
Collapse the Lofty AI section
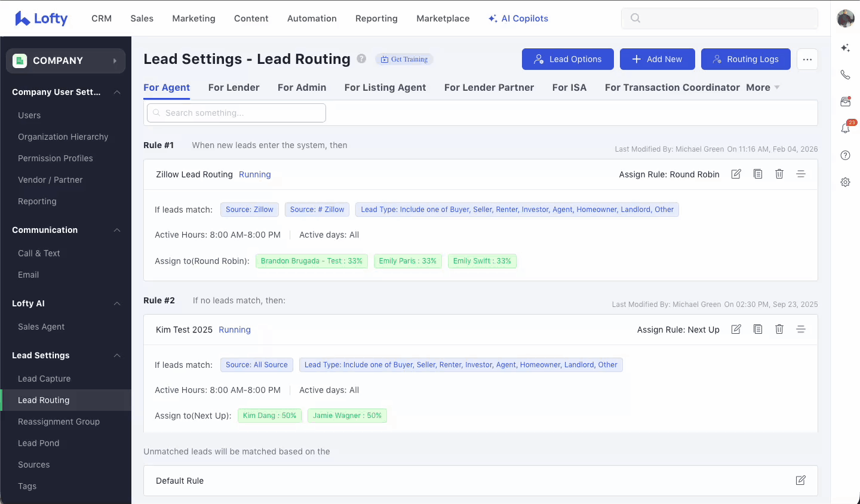coord(117,303)
